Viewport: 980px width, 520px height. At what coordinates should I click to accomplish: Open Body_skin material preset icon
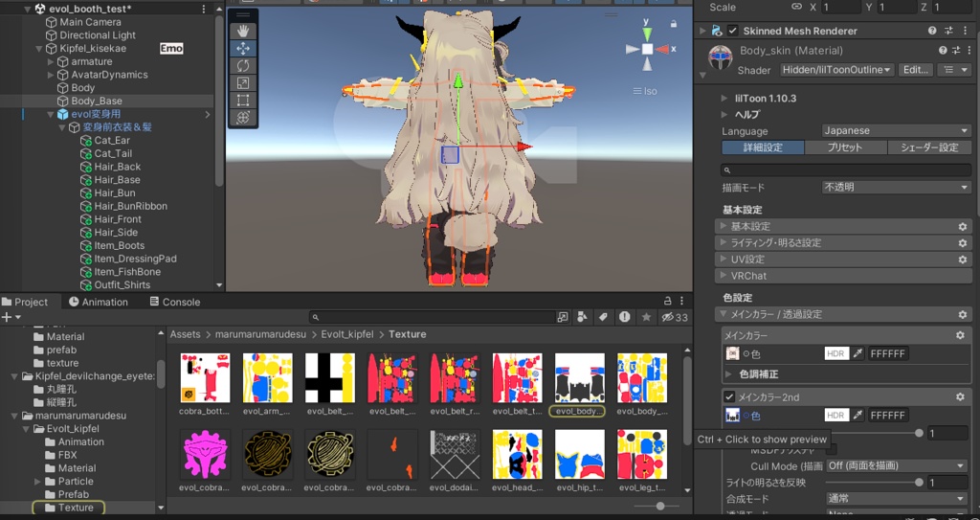(956, 50)
